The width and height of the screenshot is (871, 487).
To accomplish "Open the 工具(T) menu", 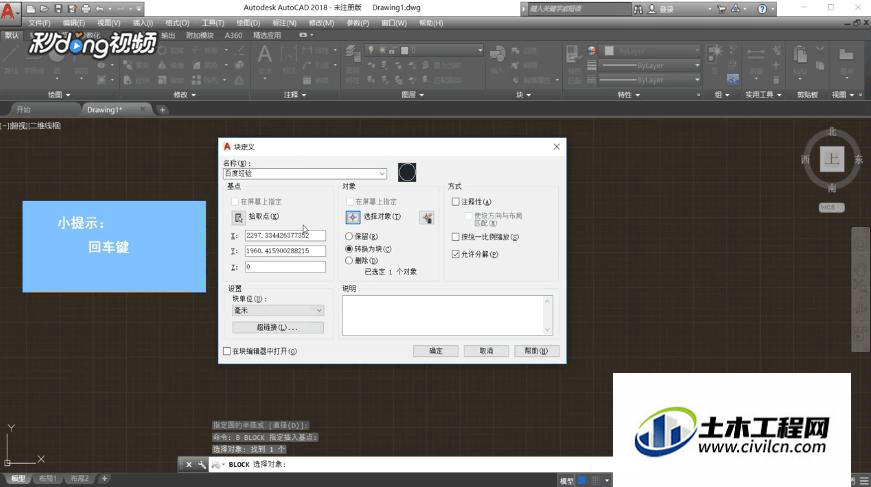I will (213, 23).
